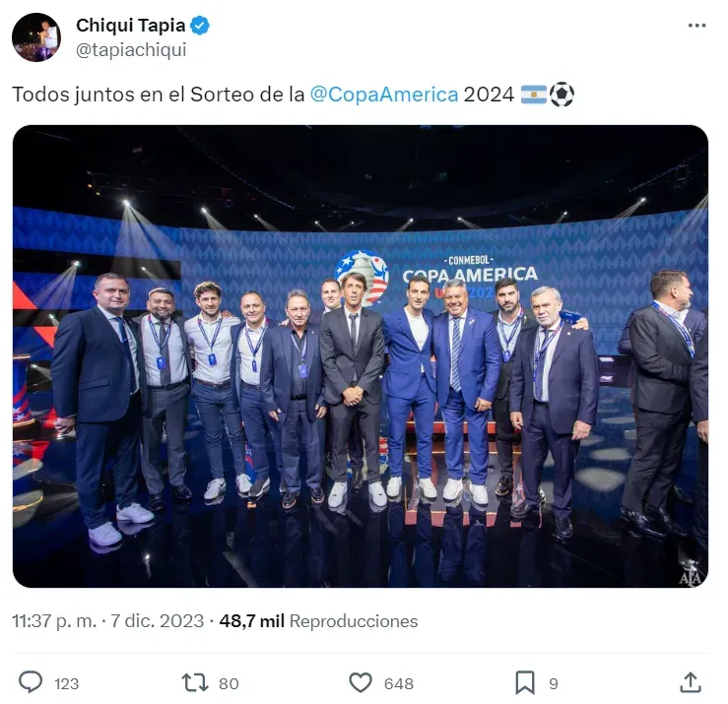Open Chiqui Tapia's profile avatar

pyautogui.click(x=35, y=37)
